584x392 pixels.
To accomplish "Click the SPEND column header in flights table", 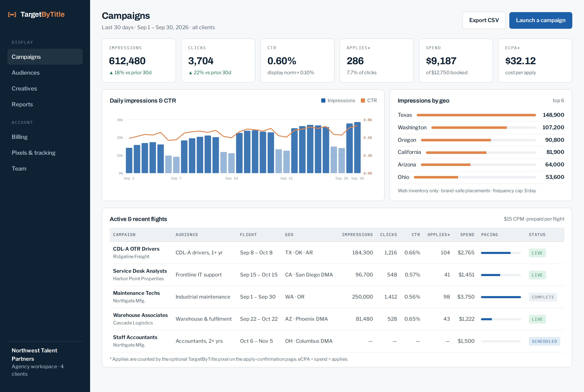I will pos(467,235).
